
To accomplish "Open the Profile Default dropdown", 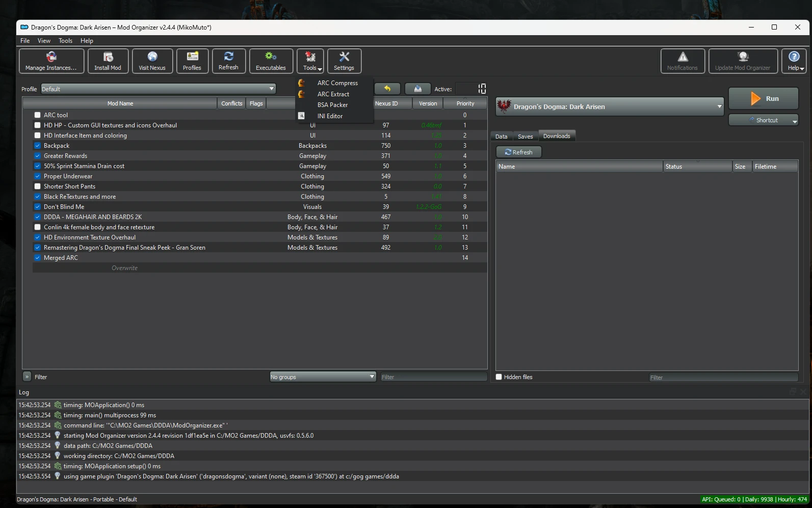I will 159,89.
